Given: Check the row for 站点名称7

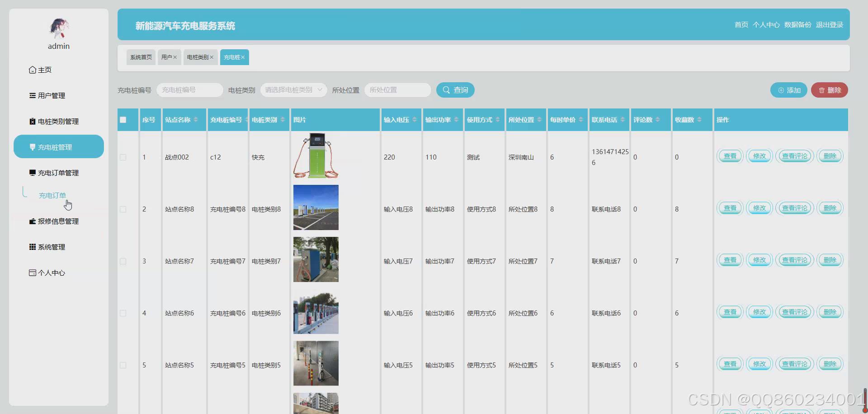Looking at the screenshot, I should (x=123, y=261).
